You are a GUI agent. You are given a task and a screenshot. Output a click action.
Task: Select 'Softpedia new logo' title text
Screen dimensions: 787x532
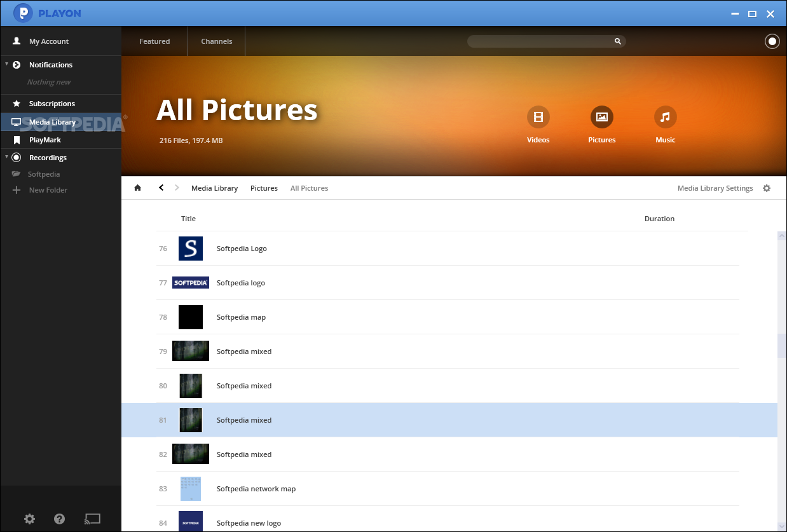coord(249,523)
